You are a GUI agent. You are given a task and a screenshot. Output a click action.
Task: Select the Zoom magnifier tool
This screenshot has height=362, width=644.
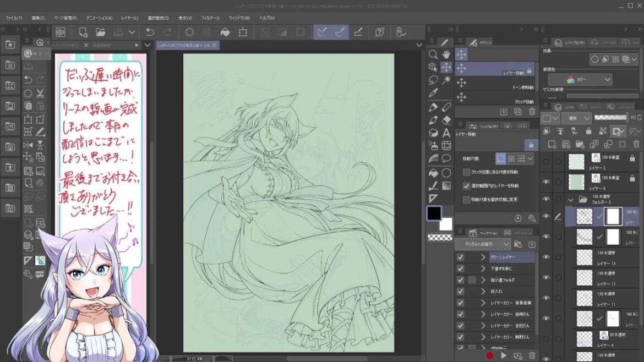pos(433,54)
